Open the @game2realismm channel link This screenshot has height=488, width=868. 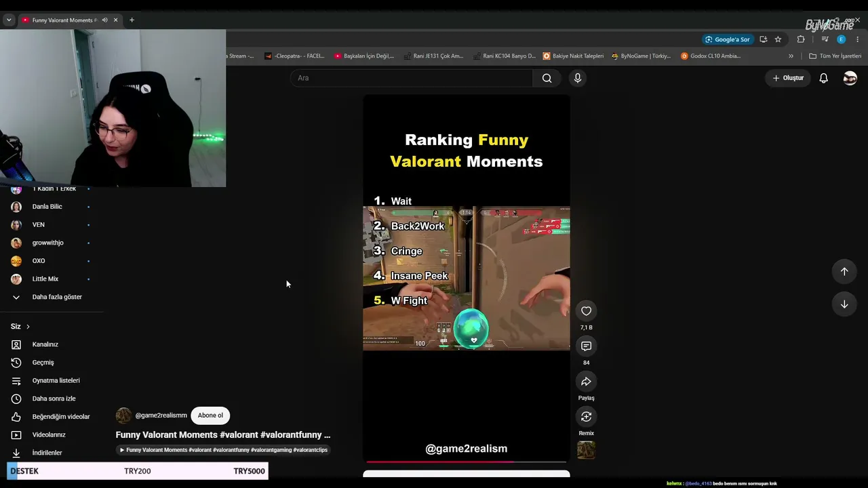click(x=161, y=415)
